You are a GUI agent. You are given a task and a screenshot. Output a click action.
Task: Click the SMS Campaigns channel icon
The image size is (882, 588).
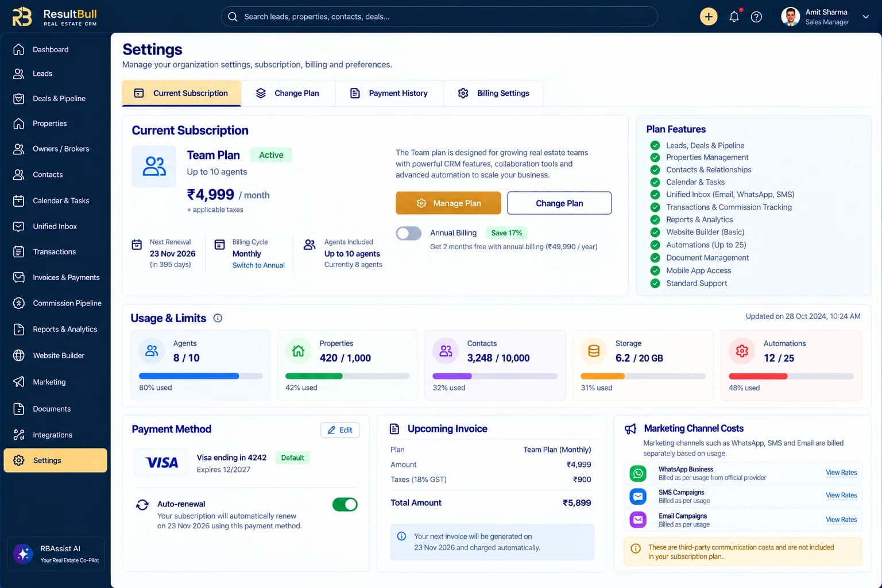638,496
